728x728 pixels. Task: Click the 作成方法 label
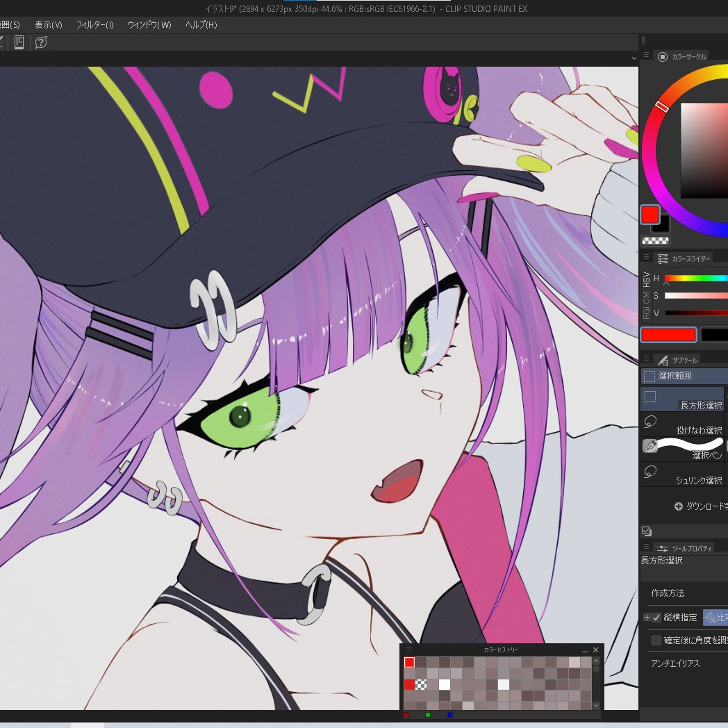(668, 593)
